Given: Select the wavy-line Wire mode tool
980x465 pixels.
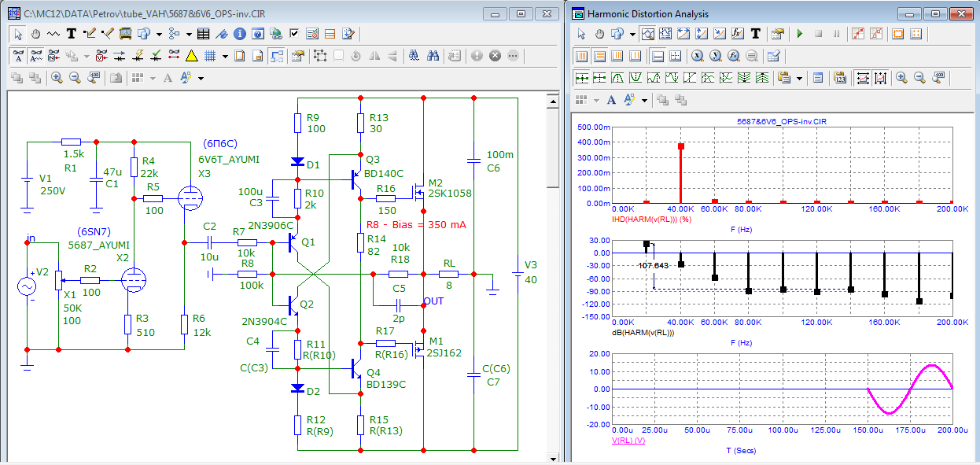Looking at the screenshot, I should tap(53, 34).
